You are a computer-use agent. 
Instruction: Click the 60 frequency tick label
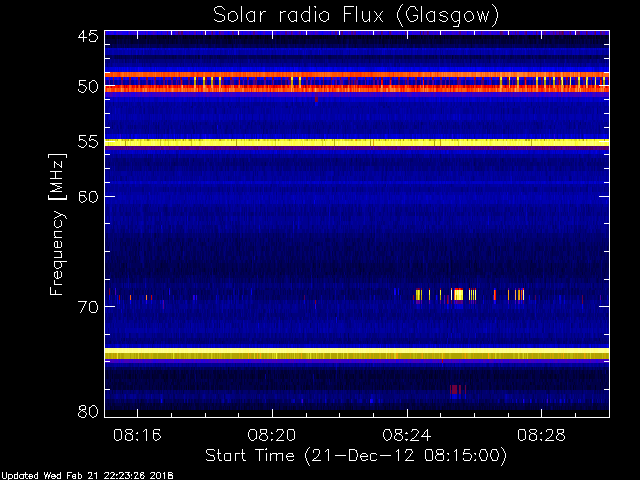tap(88, 197)
